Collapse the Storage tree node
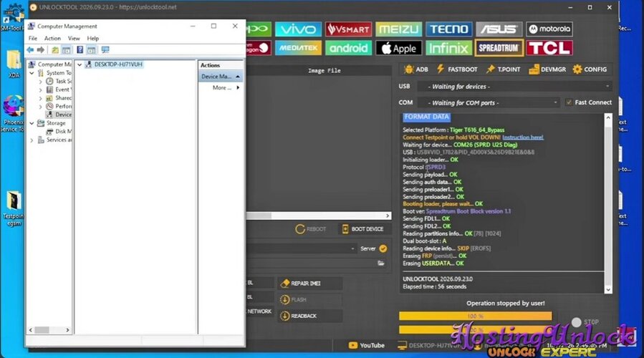 [32, 123]
